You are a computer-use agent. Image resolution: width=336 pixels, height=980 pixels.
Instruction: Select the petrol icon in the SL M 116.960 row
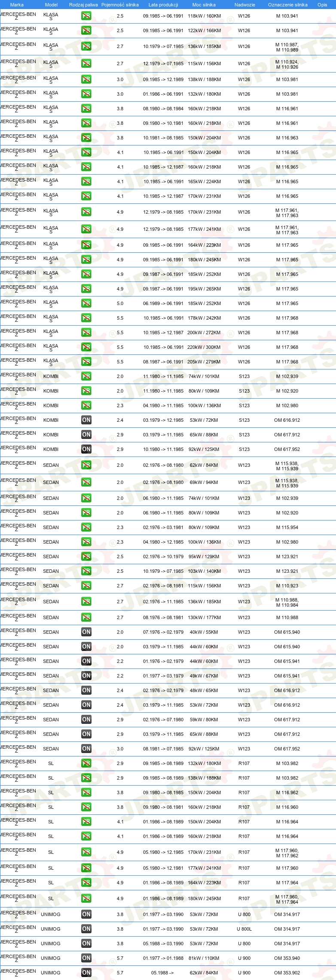tap(86, 807)
